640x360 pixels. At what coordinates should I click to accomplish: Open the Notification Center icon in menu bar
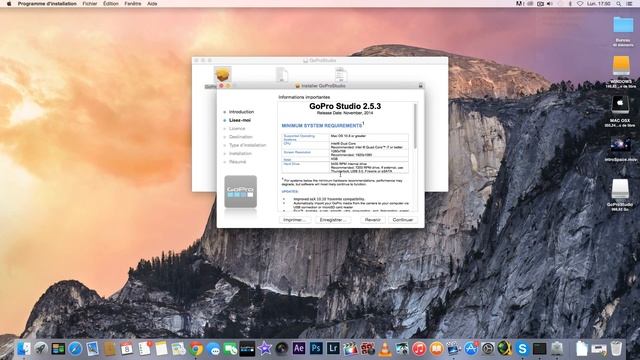click(x=630, y=4)
